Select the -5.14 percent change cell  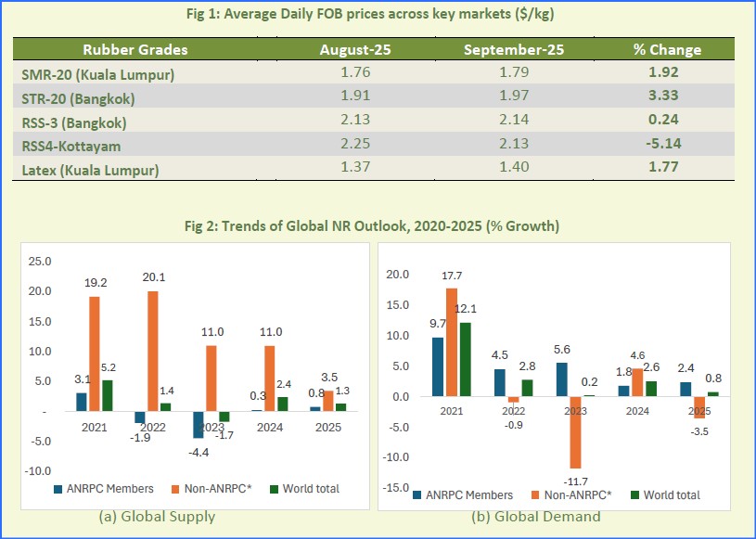662,145
